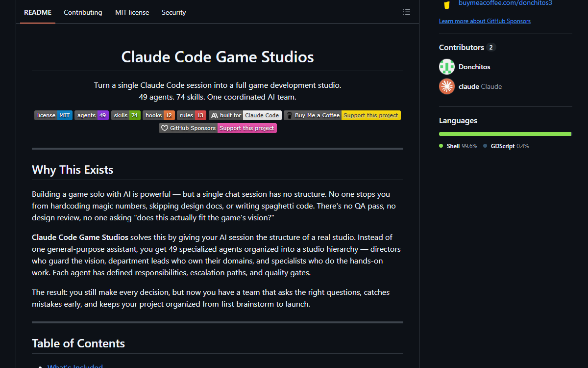Image resolution: width=588 pixels, height=368 pixels.
Task: Click the license MIT badge
Action: 53,115
